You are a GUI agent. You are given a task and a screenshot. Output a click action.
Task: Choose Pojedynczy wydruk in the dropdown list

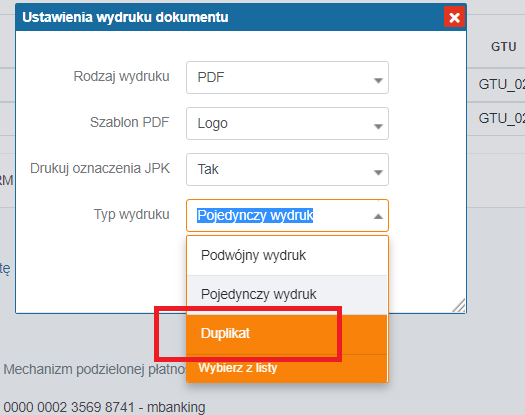[287, 295]
